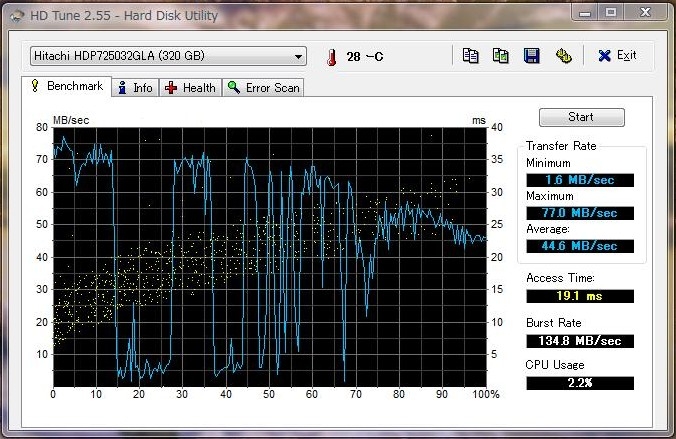
Task: Click the light bulb icon on Benchmark tab
Action: click(x=35, y=87)
